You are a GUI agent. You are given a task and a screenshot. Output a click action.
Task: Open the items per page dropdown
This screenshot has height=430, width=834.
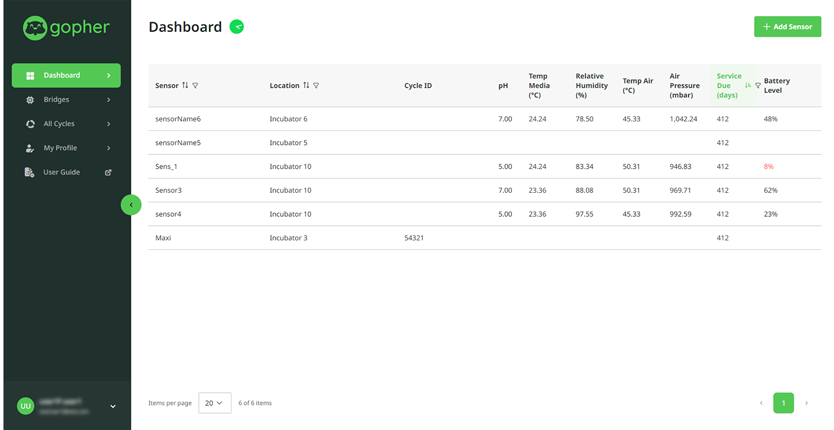[x=215, y=403]
